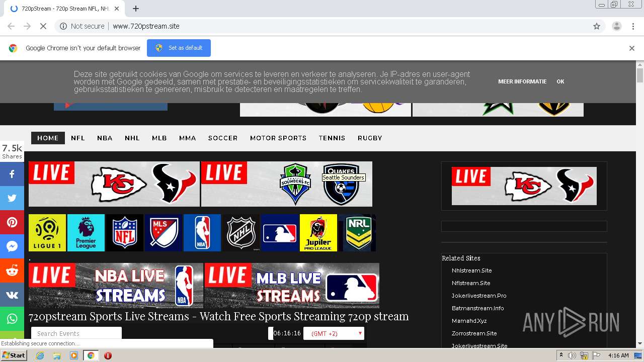The image size is (644, 362).
Task: Share page via Messenger icon
Action: 12,246
